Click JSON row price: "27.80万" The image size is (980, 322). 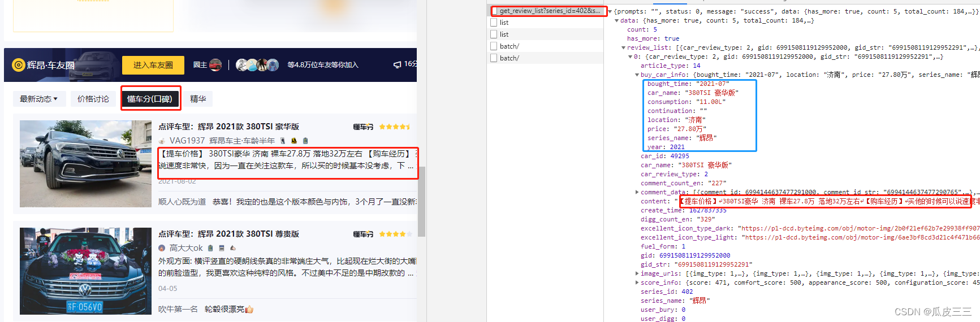[676, 129]
